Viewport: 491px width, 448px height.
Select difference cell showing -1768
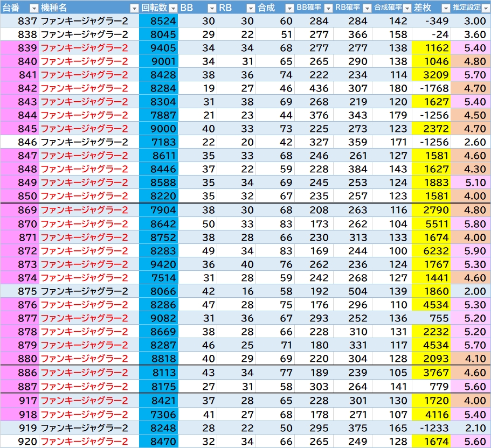point(431,88)
